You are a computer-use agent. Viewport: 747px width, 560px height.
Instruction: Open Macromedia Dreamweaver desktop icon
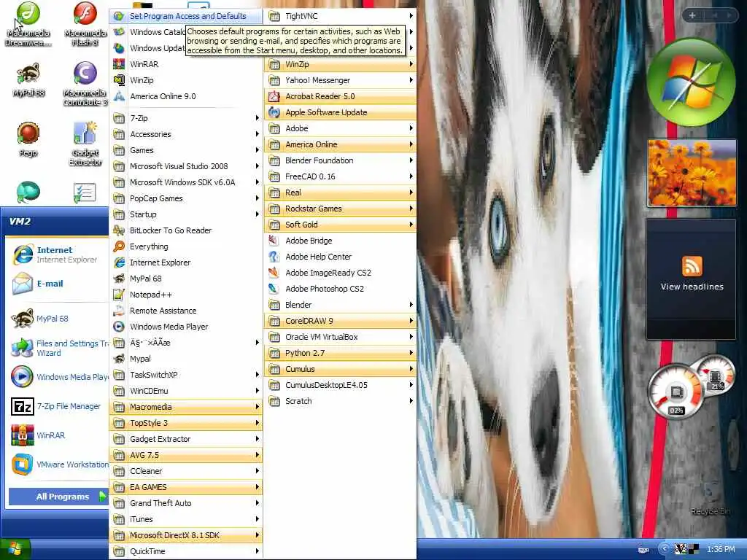(x=28, y=24)
